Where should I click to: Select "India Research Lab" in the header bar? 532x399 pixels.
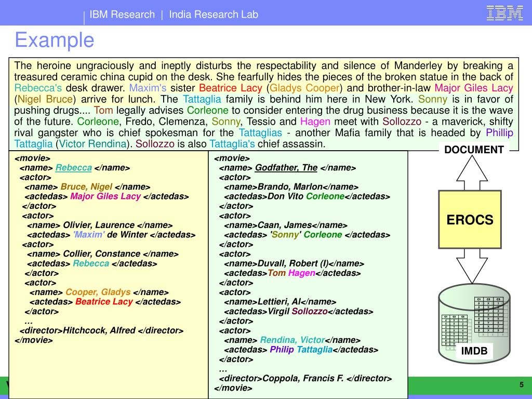tap(213, 15)
